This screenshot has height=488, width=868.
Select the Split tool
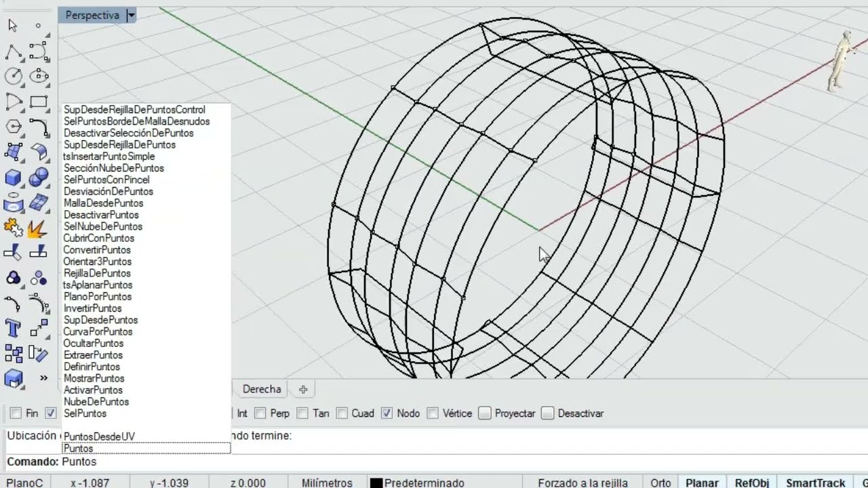pyautogui.click(x=39, y=253)
